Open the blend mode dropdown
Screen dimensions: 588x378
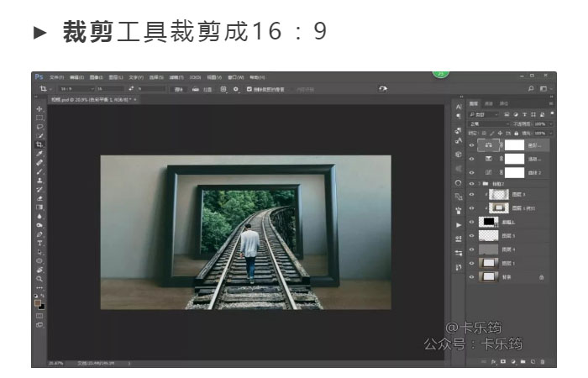(489, 123)
